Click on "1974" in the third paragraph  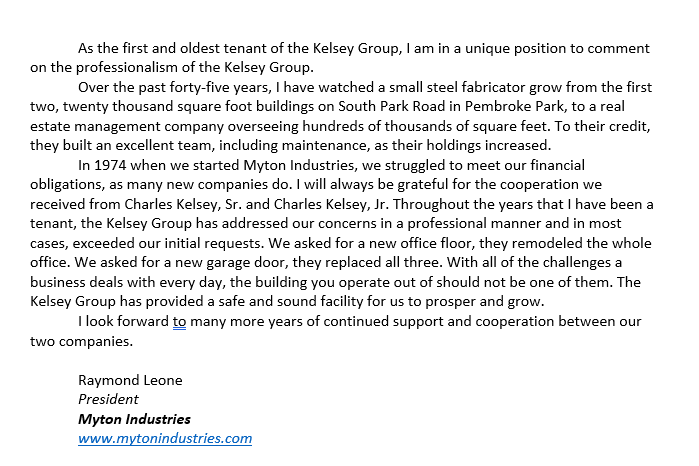[x=110, y=165]
